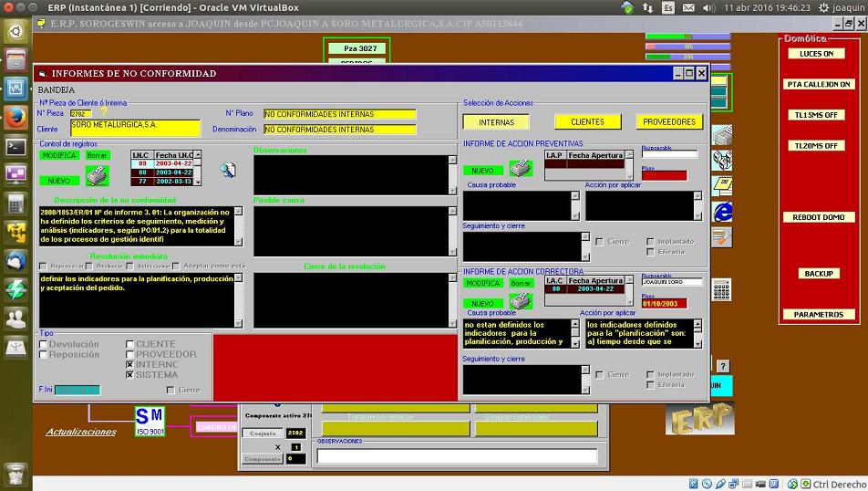This screenshot has width=868, height=491.
Task: Open the Ubuntu Dash home button
Action: [15, 31]
